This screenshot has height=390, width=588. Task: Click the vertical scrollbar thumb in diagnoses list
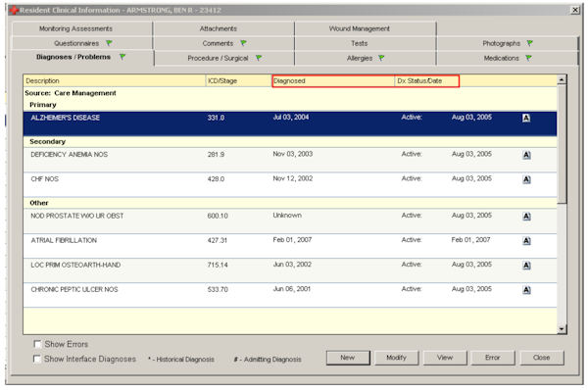[x=562, y=144]
